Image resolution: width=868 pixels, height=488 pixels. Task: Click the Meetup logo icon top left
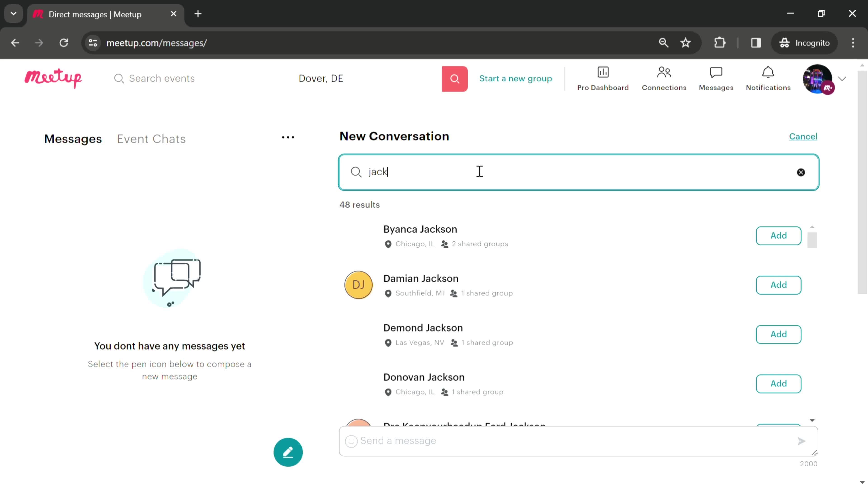pyautogui.click(x=53, y=78)
